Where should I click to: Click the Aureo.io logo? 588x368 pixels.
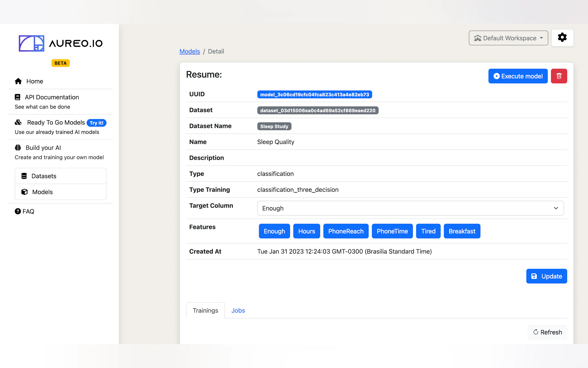click(60, 43)
